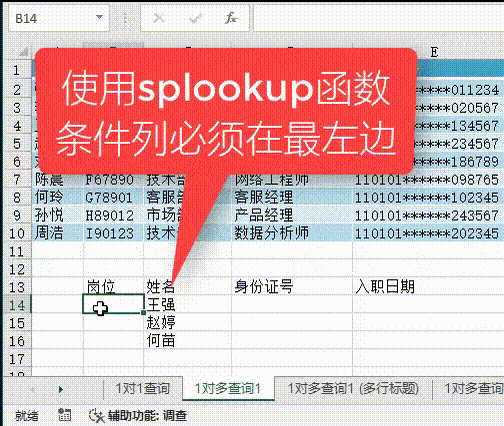Screen dimensions: 504x426
Task: Select row 14 header
Action: point(17,305)
